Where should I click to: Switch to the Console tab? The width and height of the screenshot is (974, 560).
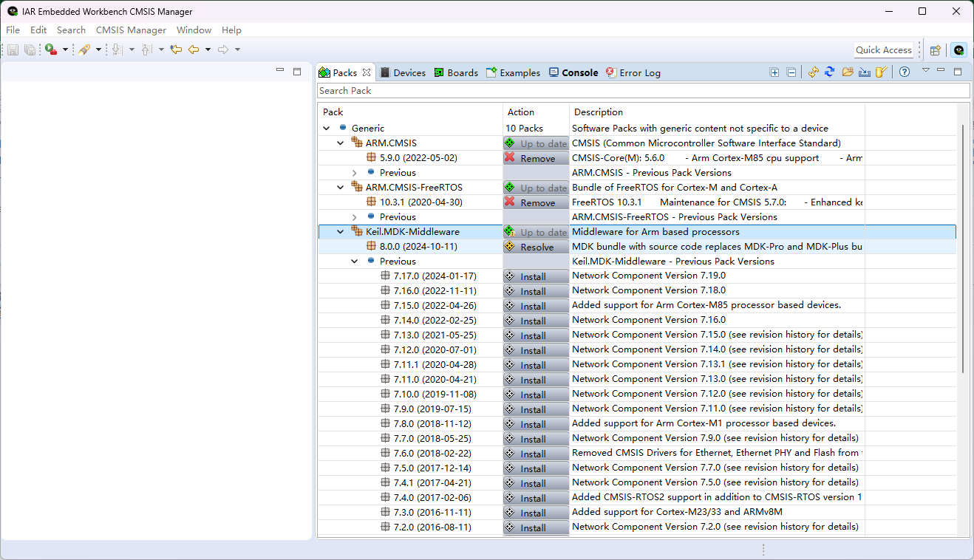573,72
